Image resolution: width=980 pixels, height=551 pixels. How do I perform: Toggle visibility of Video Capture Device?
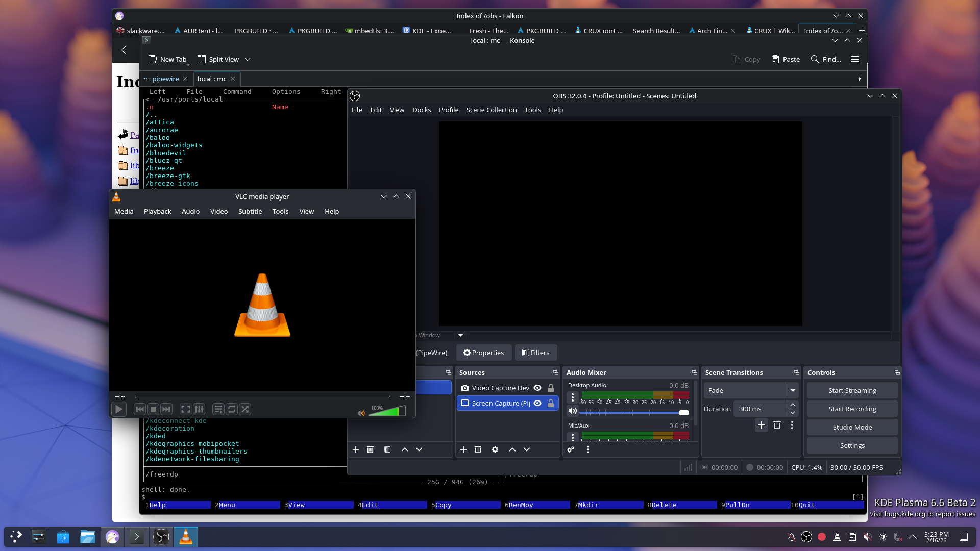[537, 388]
